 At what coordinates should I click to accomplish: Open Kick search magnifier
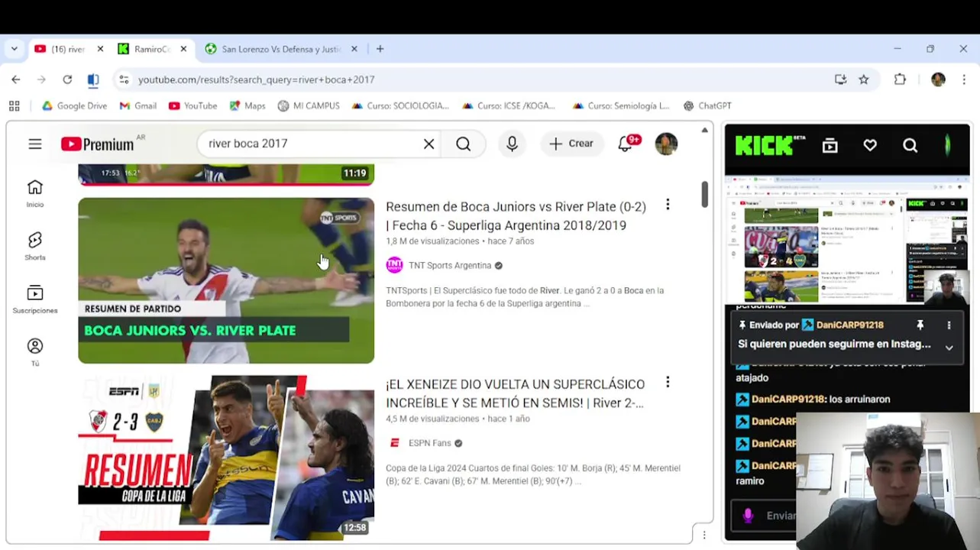(x=910, y=145)
